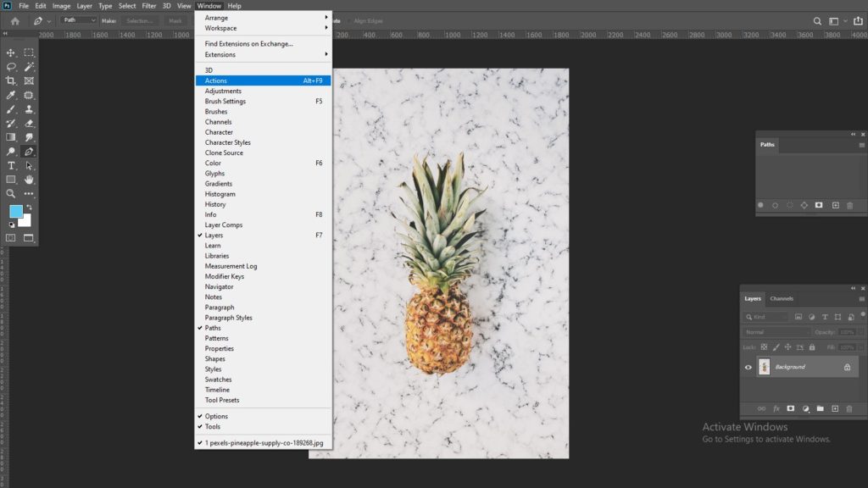This screenshot has height=488, width=868.
Task: Toggle lock position in Layers panel
Action: (787, 347)
